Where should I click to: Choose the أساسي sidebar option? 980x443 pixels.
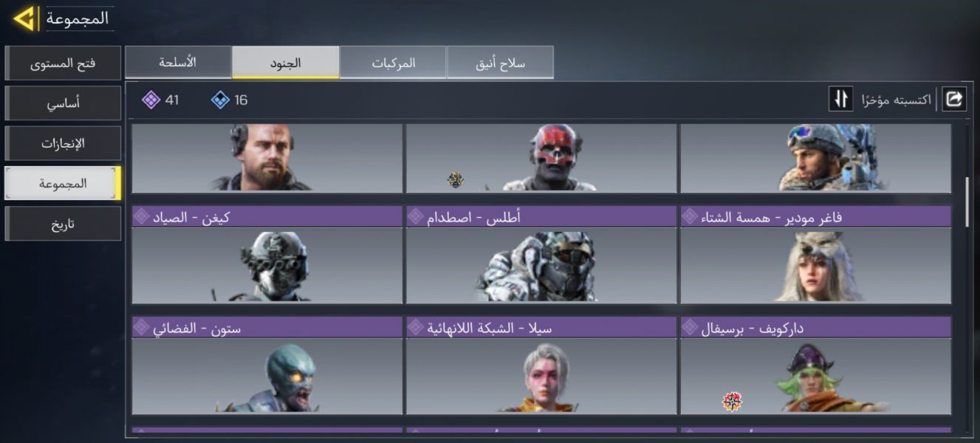63,103
